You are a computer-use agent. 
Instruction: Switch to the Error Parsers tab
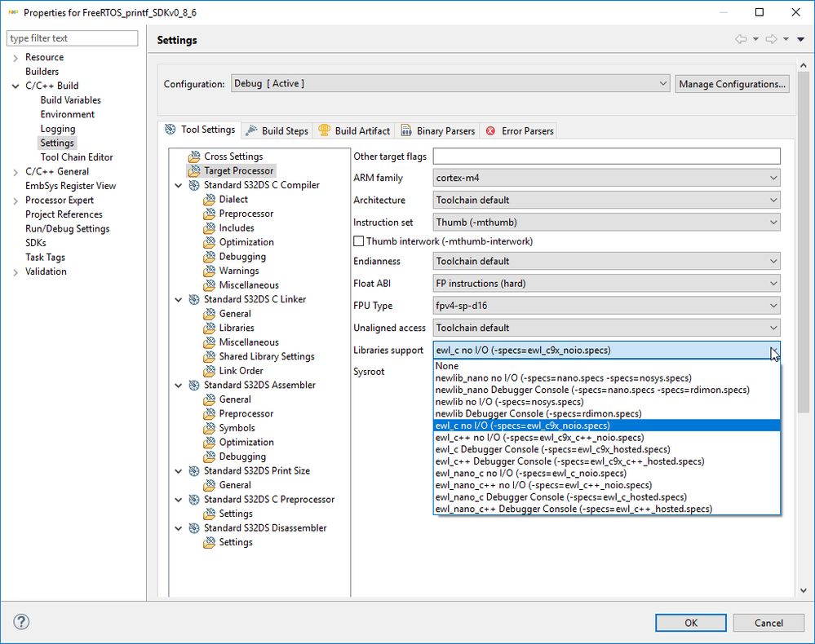tap(519, 131)
